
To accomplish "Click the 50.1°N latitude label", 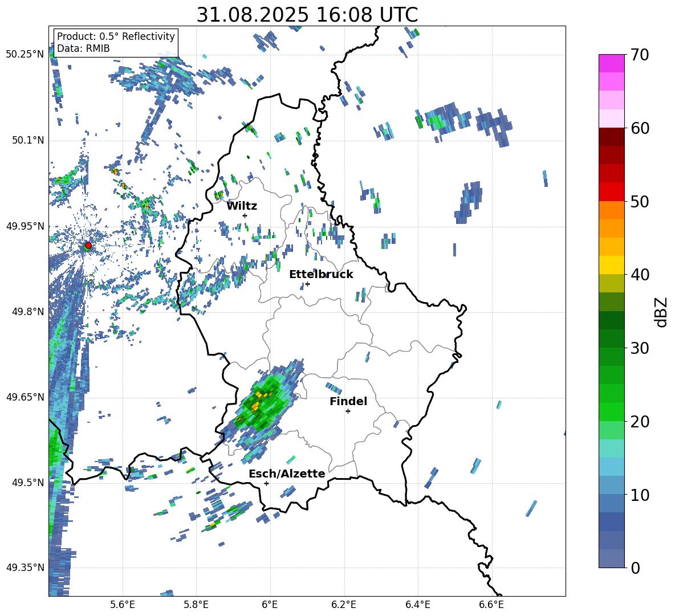I will coord(27,140).
